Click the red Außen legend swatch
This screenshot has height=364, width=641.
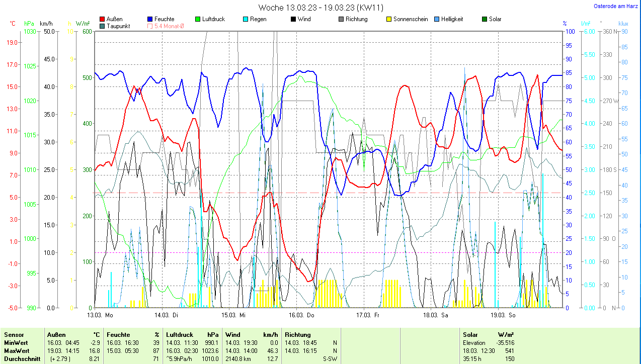coord(103,19)
